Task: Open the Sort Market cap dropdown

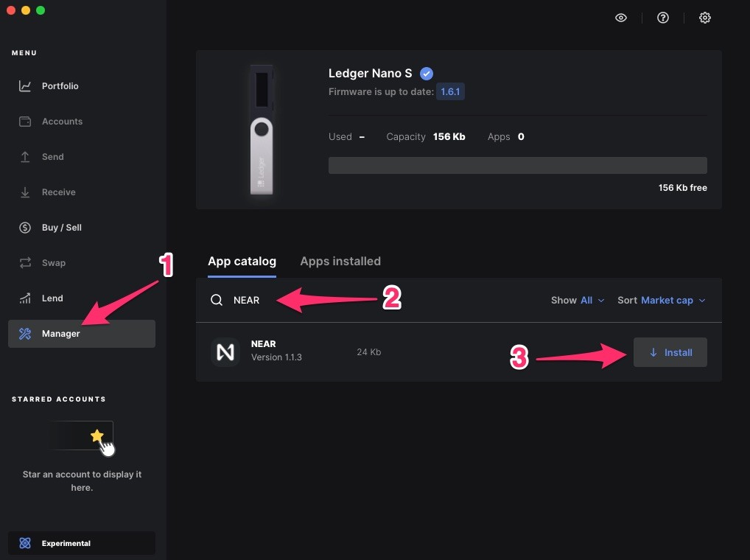Action: (662, 301)
